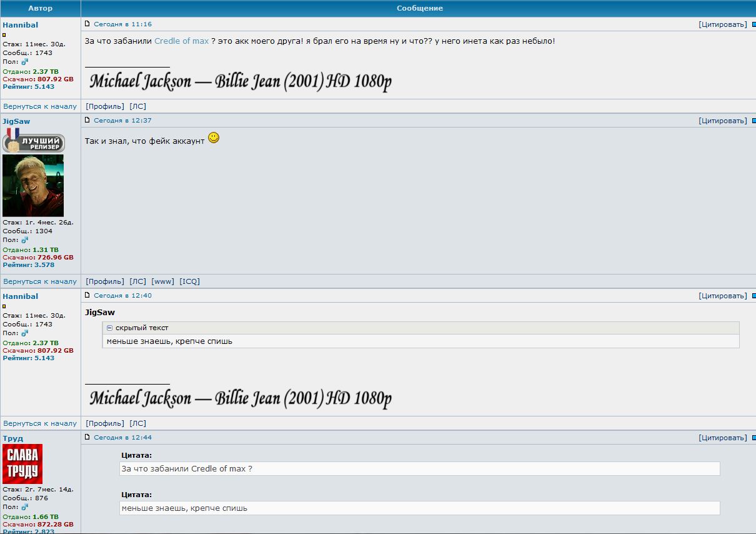Click post icon beside the 12:44 timestamp
The height and width of the screenshot is (534, 756).
click(87, 437)
